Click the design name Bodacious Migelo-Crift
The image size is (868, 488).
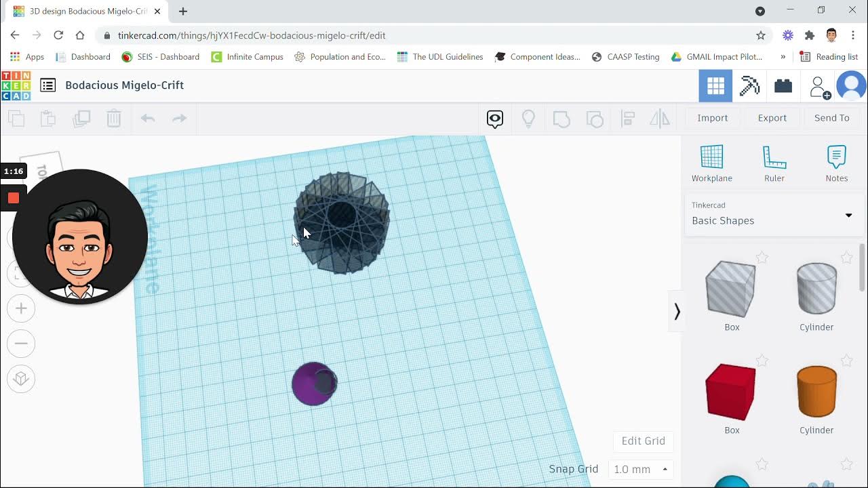click(124, 85)
